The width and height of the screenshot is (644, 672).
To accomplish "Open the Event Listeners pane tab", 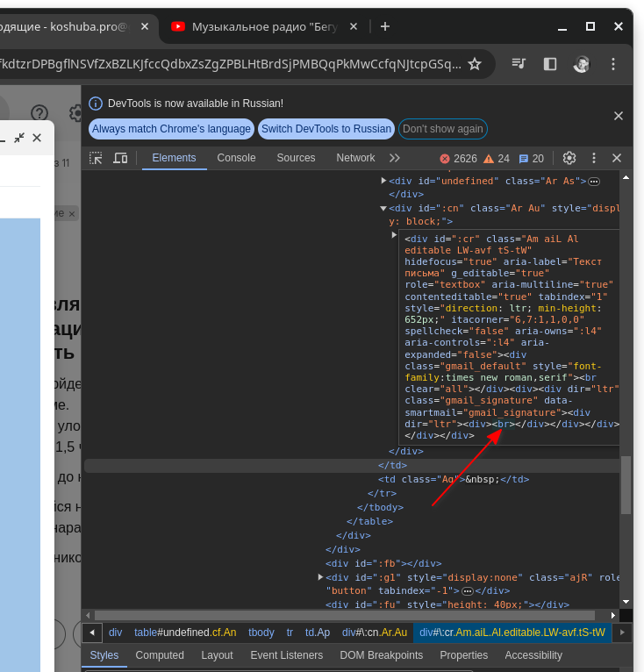I will pyautogui.click(x=286, y=655).
